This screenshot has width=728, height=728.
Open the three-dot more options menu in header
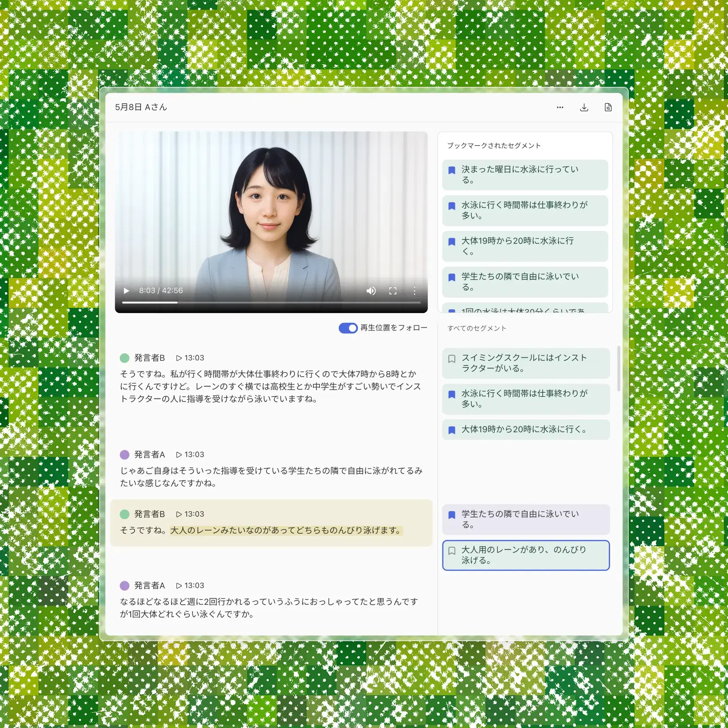click(560, 107)
